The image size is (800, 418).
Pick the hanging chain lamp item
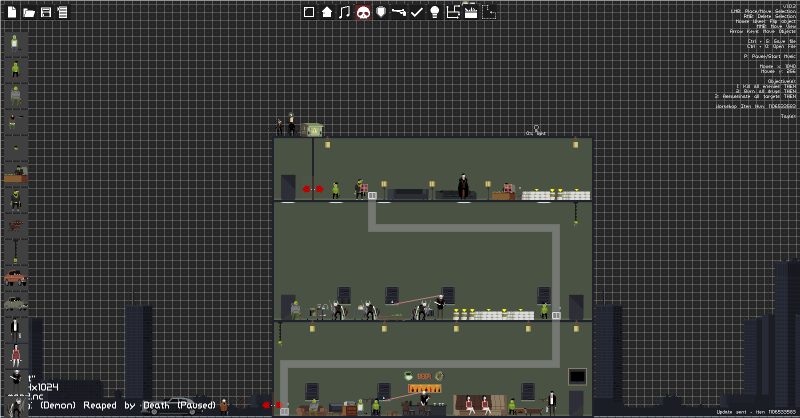(x=15, y=252)
